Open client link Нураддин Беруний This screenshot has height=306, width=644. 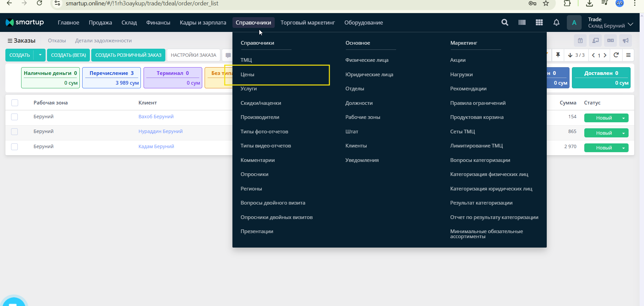(161, 131)
